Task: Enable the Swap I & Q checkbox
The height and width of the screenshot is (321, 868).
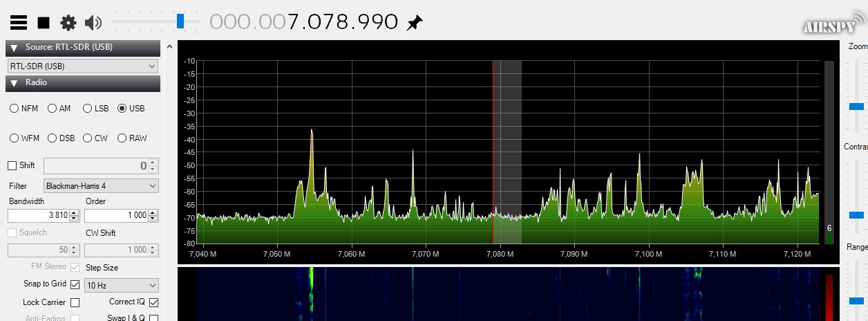Action: pos(153,318)
